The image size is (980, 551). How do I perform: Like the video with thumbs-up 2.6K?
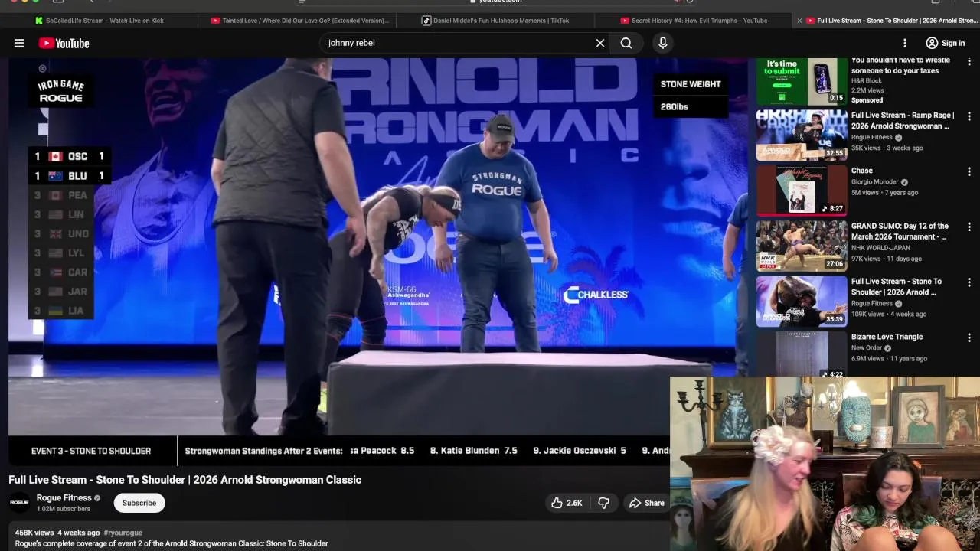[x=567, y=503]
